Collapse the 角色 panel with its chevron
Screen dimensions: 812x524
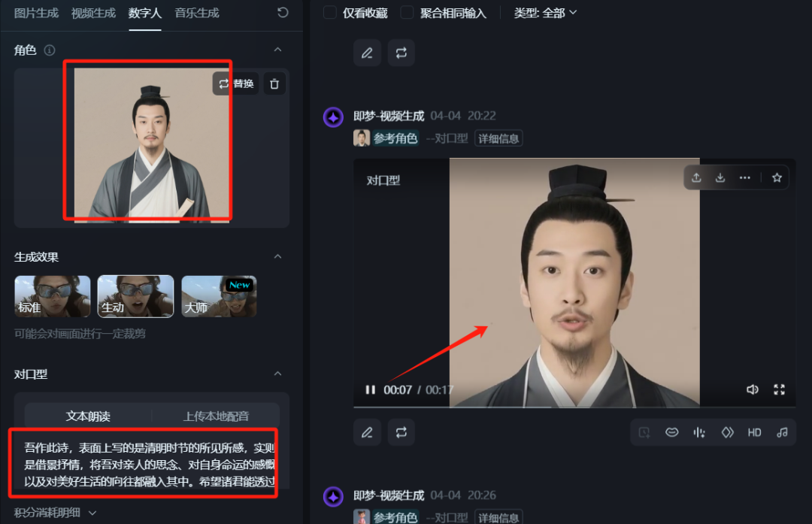(277, 50)
